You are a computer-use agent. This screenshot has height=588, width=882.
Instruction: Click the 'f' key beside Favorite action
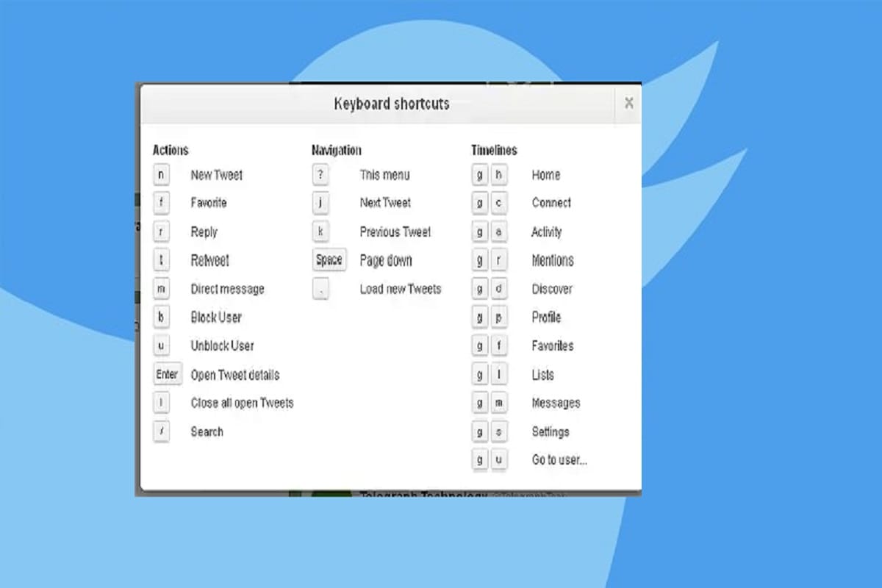pos(161,203)
